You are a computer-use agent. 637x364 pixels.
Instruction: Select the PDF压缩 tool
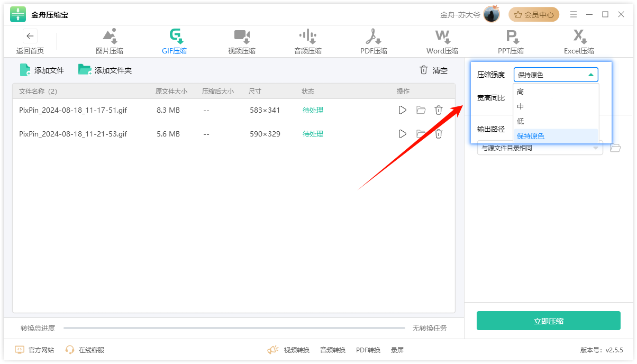tap(374, 41)
